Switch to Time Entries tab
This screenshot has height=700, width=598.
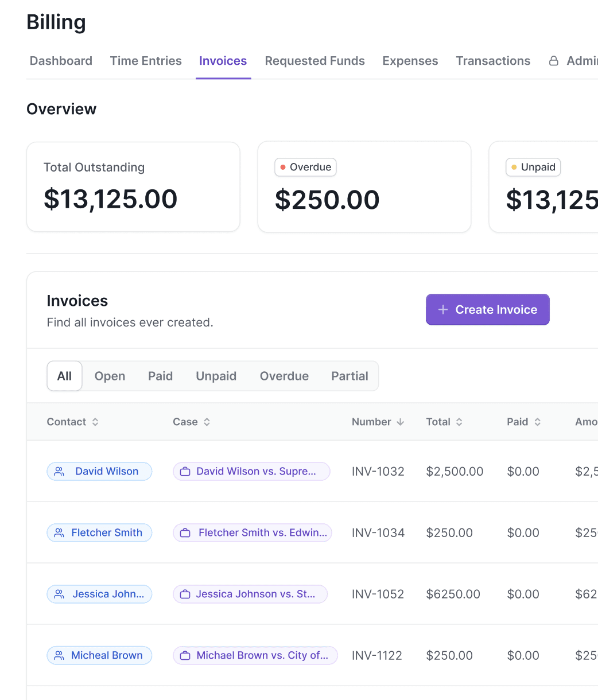pos(146,61)
